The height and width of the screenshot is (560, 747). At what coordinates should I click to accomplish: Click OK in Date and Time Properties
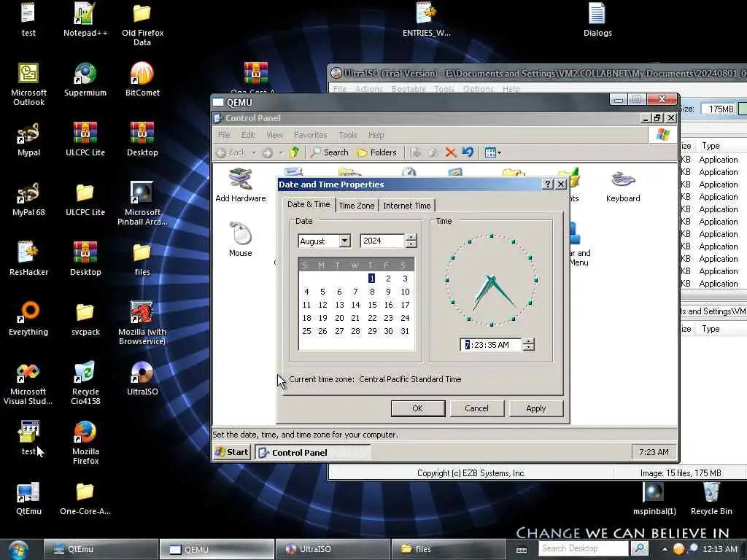click(x=418, y=408)
